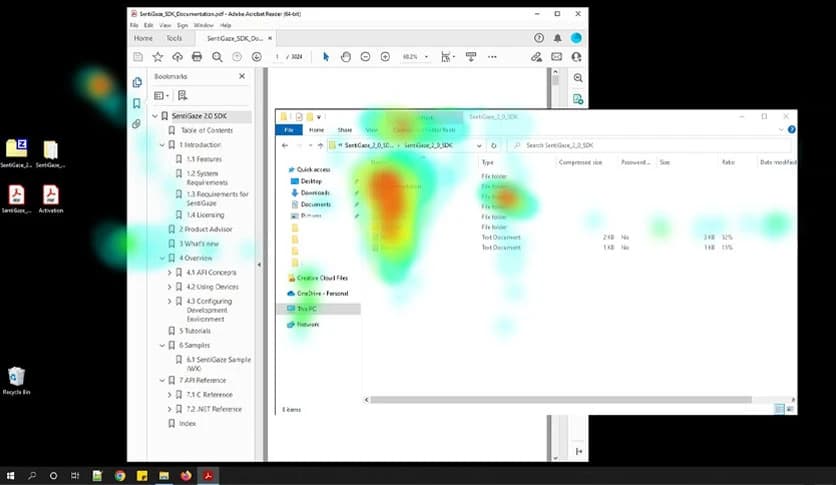Open the Acrobat account profile circle

576,38
